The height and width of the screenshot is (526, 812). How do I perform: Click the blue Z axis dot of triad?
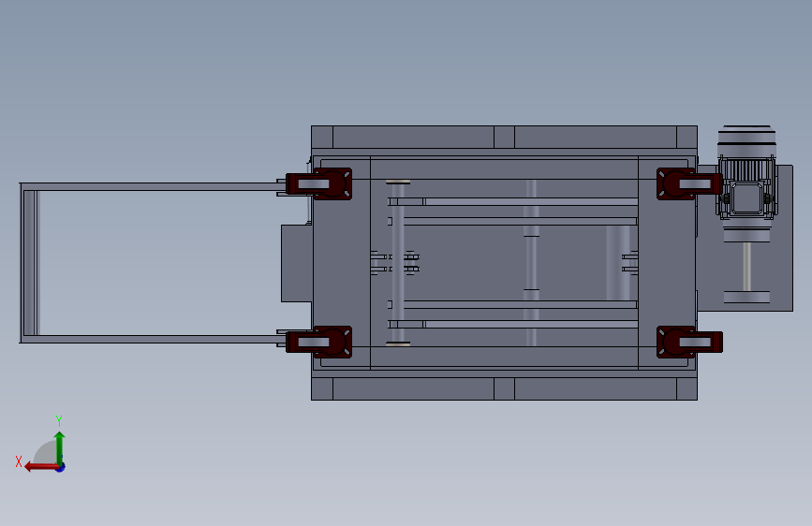(61, 467)
